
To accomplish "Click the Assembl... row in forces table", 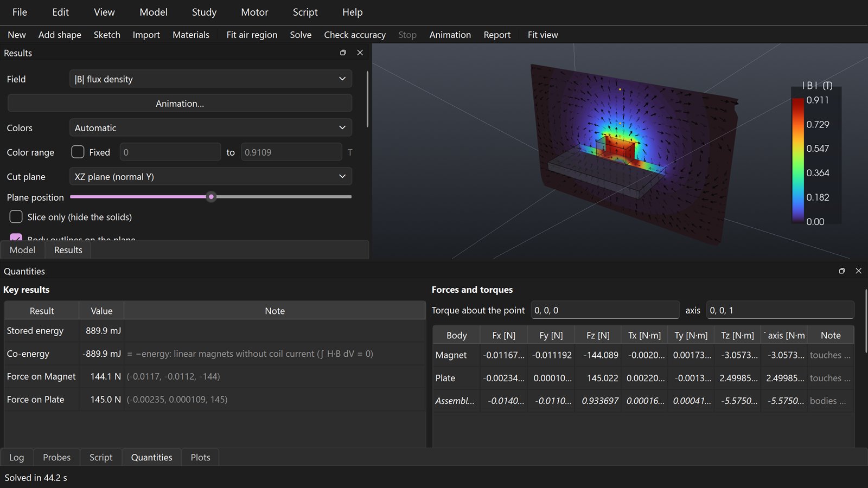I will coord(643,401).
